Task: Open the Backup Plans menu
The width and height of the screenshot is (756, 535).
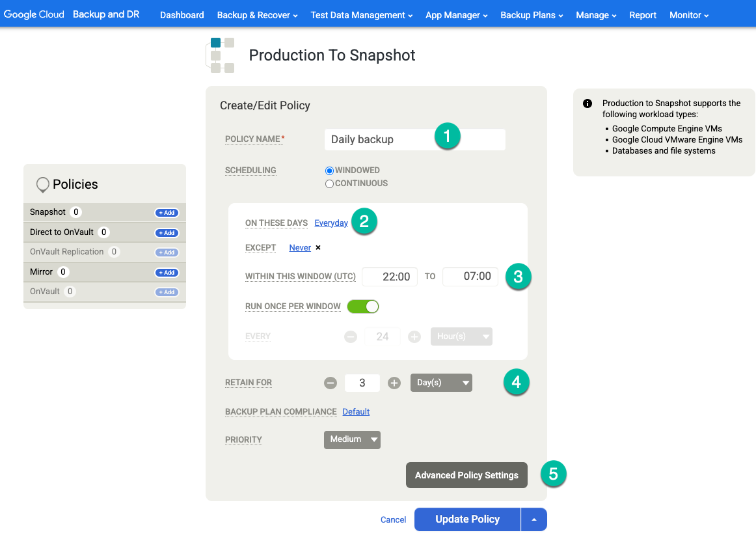Action: click(531, 14)
